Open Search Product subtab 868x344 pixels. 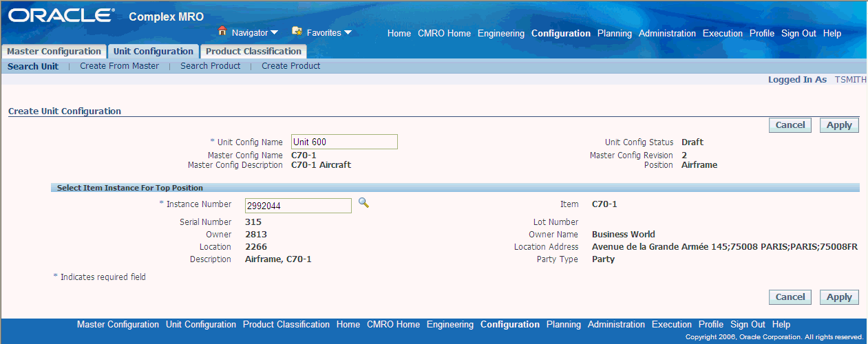pos(210,66)
